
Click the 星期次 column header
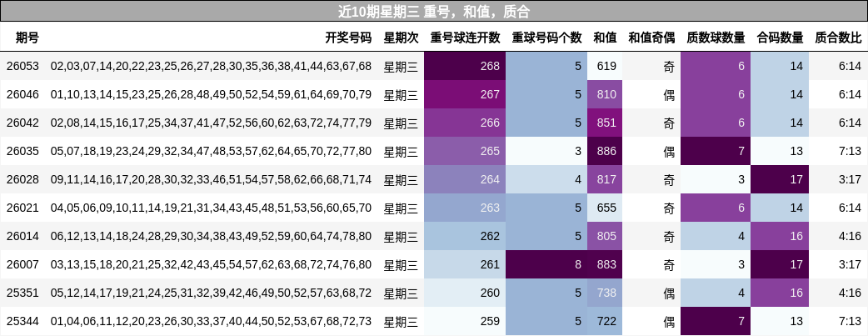point(402,38)
